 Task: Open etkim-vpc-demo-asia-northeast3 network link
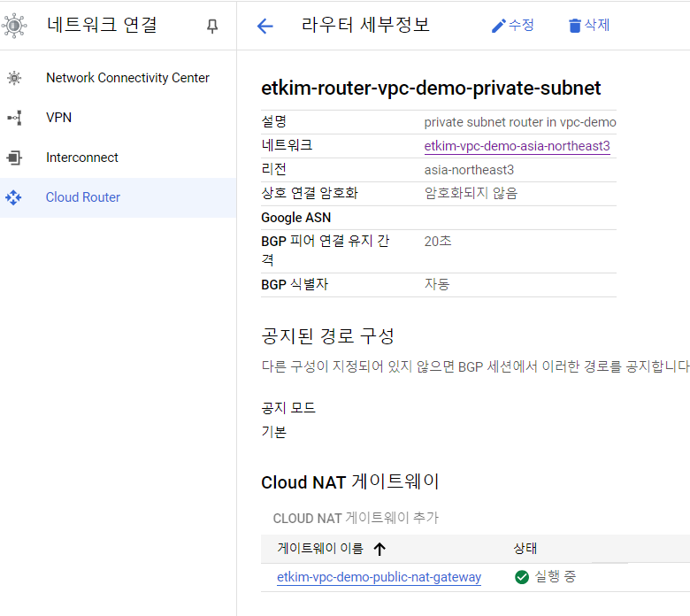[517, 146]
